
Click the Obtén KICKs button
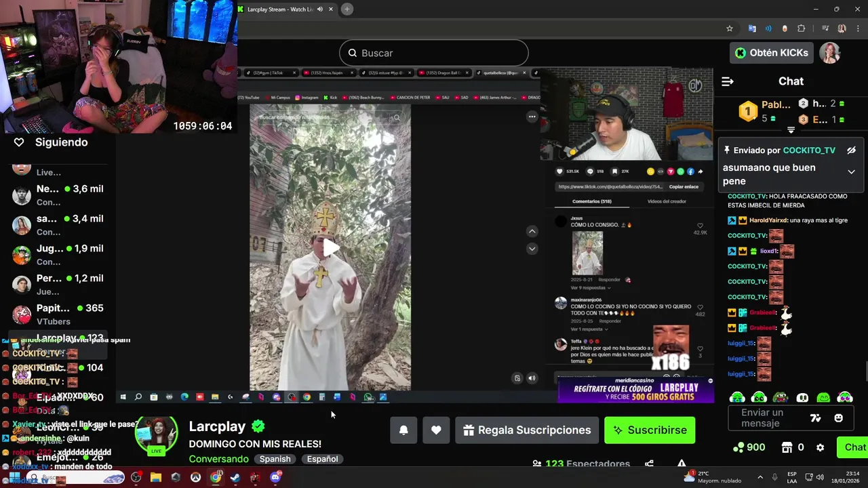pos(772,53)
